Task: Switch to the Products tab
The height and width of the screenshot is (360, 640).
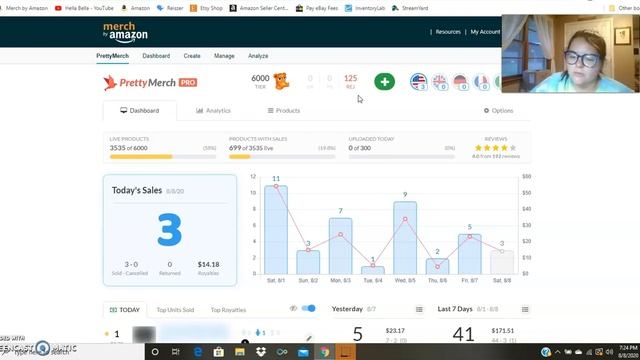Action: click(x=284, y=111)
